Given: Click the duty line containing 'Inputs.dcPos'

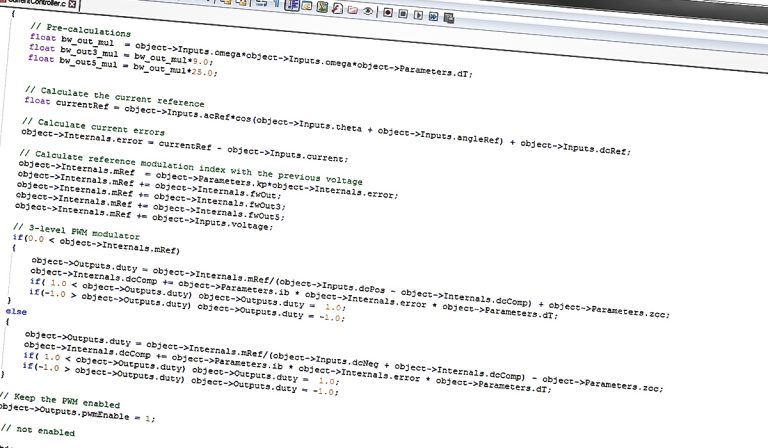Looking at the screenshot, I should [x=350, y=287].
